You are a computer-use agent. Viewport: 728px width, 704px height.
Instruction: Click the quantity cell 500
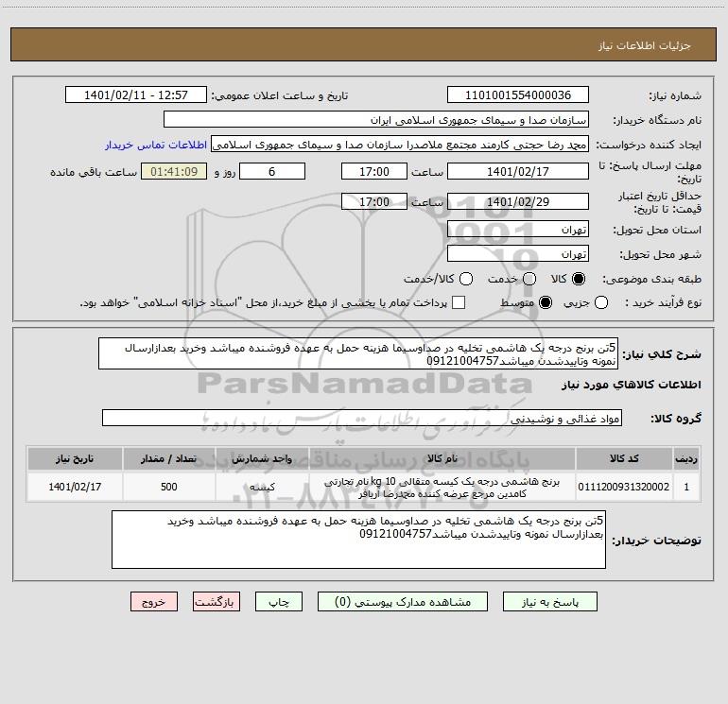[x=169, y=487]
